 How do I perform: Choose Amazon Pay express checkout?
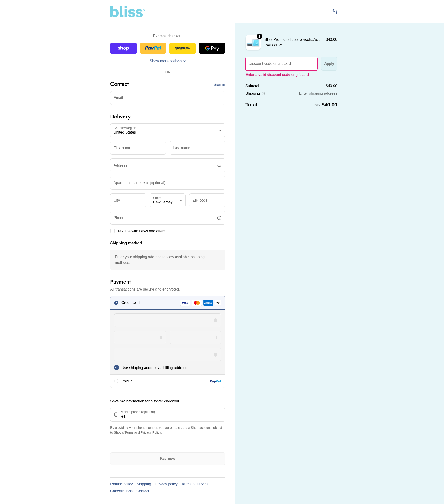point(182,48)
